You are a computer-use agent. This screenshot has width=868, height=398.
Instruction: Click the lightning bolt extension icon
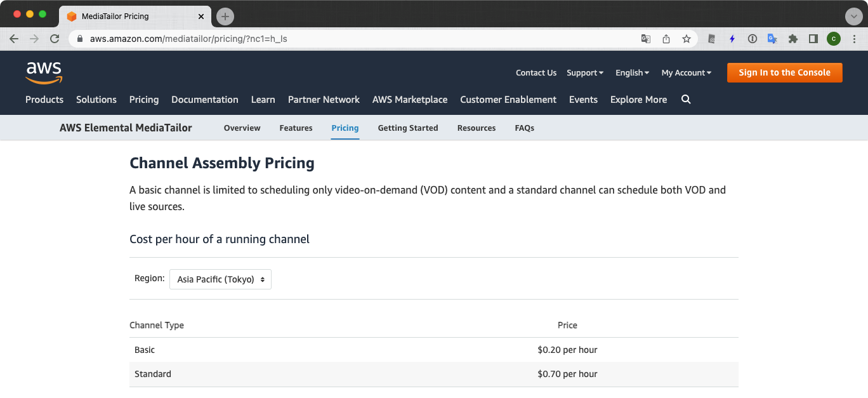732,39
